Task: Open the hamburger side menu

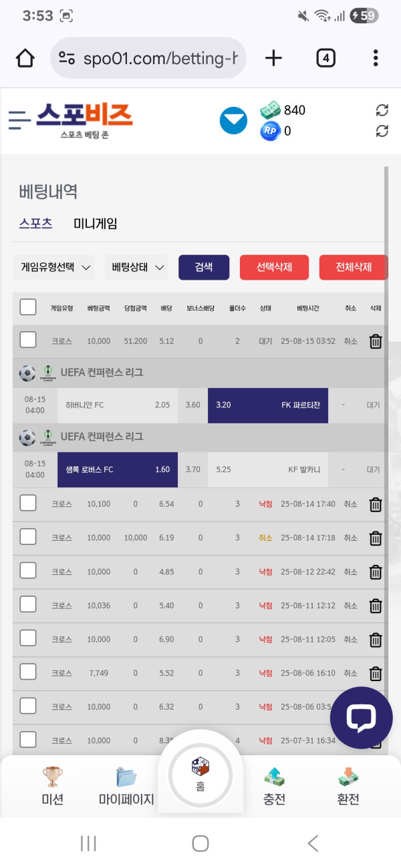Action: click(19, 120)
